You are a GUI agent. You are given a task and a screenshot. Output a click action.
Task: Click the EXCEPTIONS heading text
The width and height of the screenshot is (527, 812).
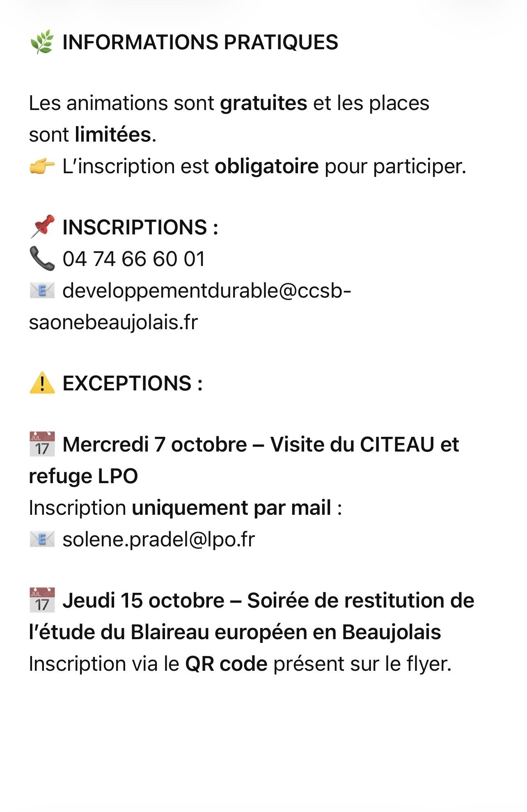133,383
